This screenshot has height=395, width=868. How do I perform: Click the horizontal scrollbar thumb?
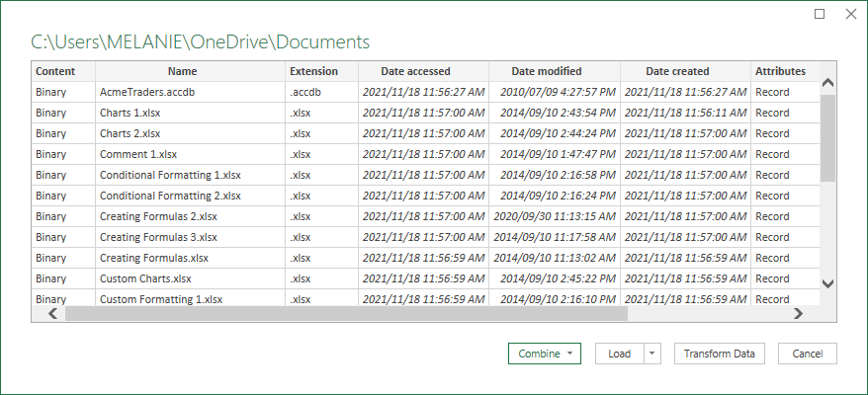click(346, 314)
